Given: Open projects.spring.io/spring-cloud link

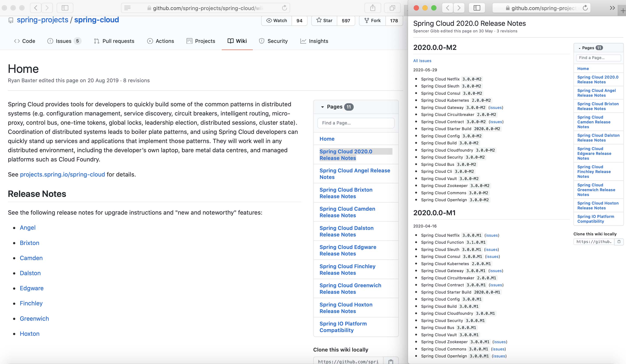Looking at the screenshot, I should point(62,175).
